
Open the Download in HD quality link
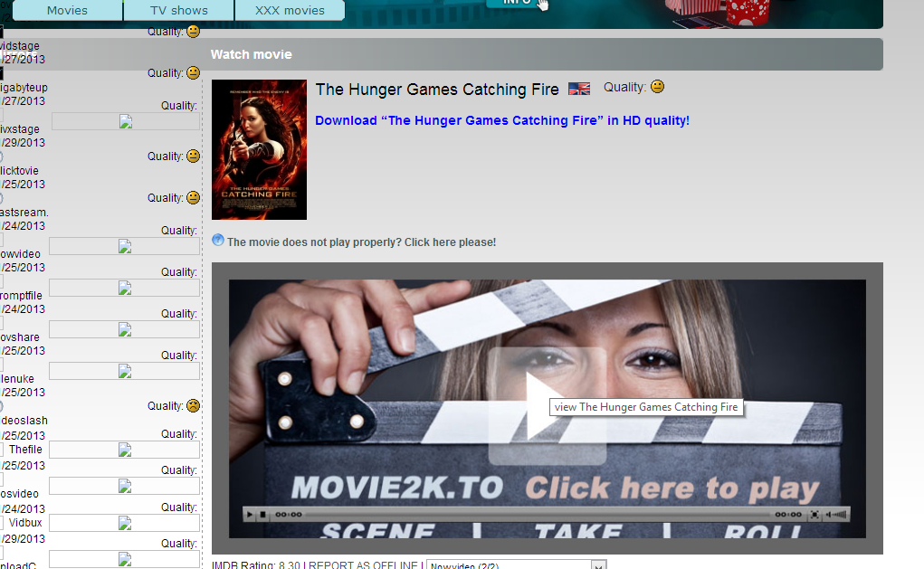point(502,120)
